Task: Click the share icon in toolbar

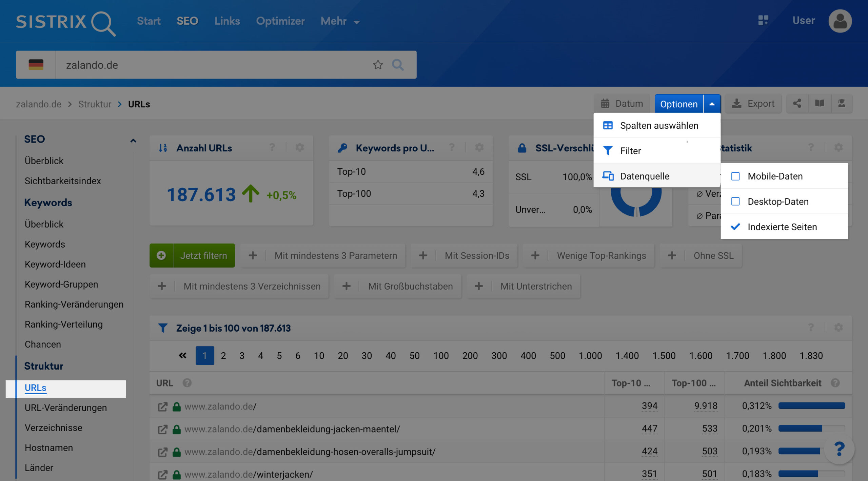Action: (x=797, y=103)
